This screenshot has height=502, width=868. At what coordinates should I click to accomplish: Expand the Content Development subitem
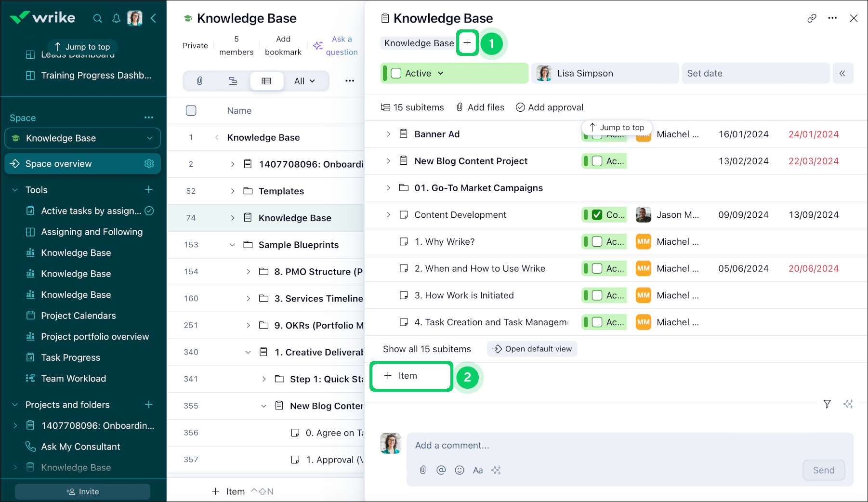(x=388, y=215)
